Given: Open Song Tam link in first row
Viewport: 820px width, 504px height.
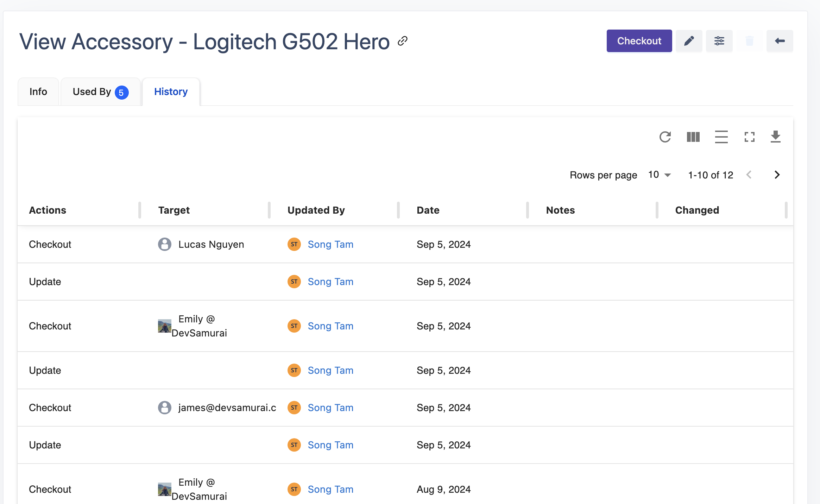Looking at the screenshot, I should click(x=330, y=244).
